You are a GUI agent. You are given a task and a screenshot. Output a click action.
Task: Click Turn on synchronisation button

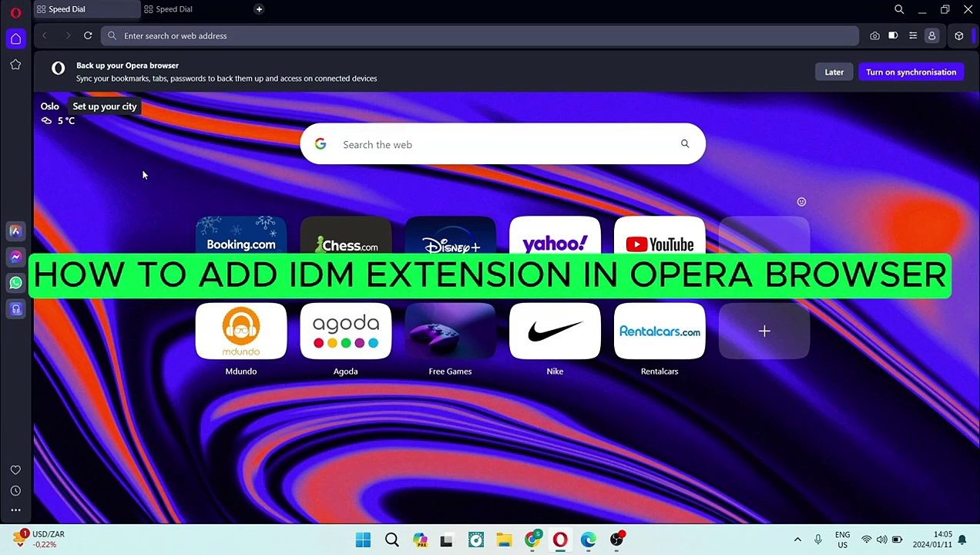point(911,72)
